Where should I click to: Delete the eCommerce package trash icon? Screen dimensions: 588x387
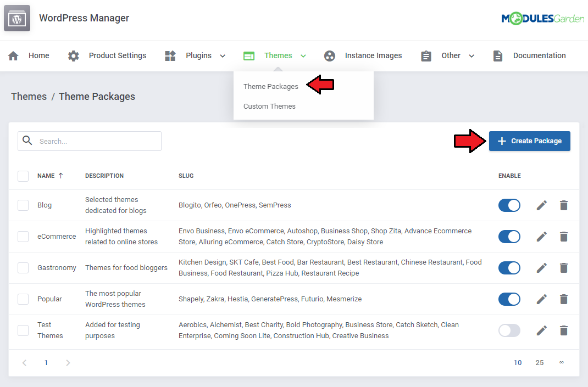(x=564, y=237)
